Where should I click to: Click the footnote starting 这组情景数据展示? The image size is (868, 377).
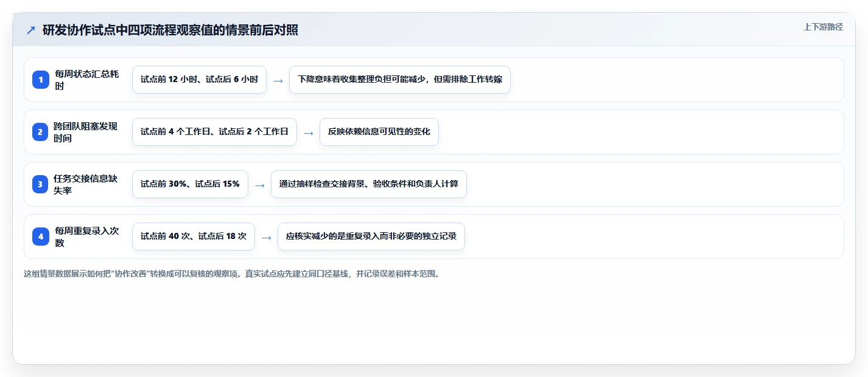tap(231, 274)
